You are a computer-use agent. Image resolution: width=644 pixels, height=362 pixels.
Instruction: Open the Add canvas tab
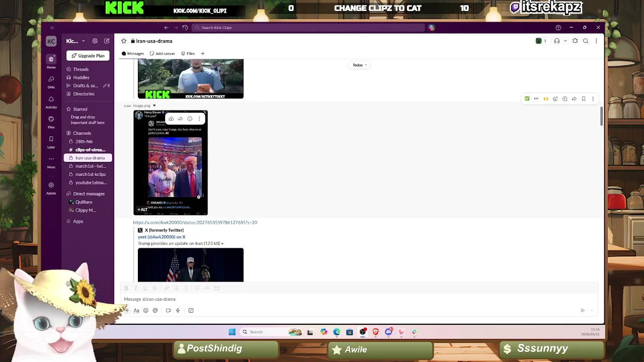point(162,53)
